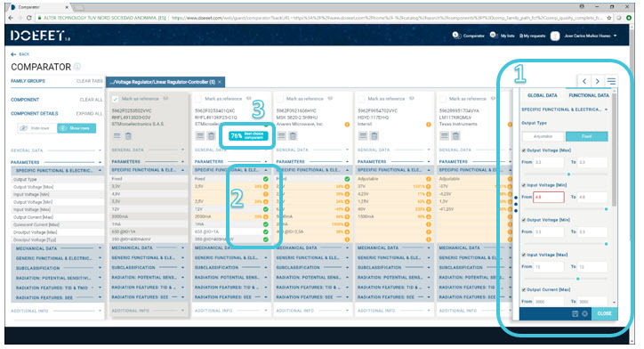Screen dimensions: 644x349
Task: Switch to GLOBAL DATA tab
Action: (542, 95)
